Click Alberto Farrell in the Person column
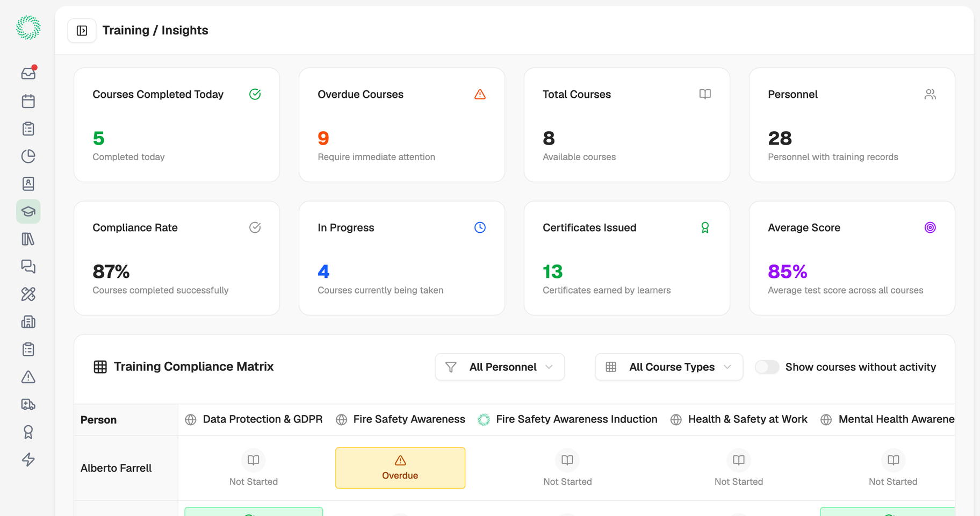The width and height of the screenshot is (980, 516). [x=116, y=469]
